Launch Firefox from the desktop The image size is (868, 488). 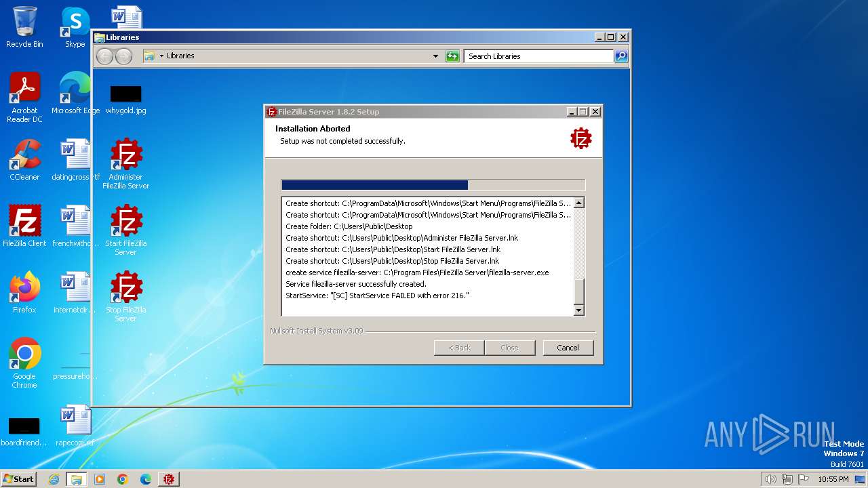(24, 293)
